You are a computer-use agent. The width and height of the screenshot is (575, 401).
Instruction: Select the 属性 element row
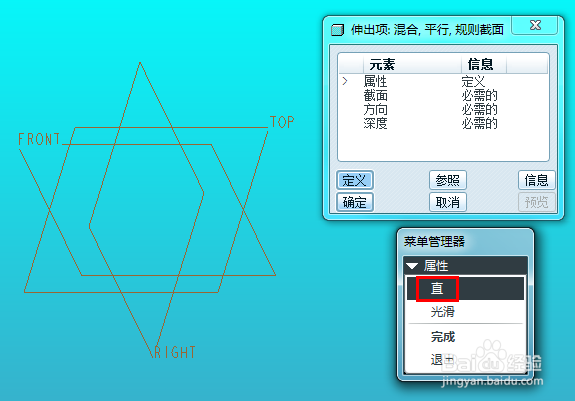443,81
